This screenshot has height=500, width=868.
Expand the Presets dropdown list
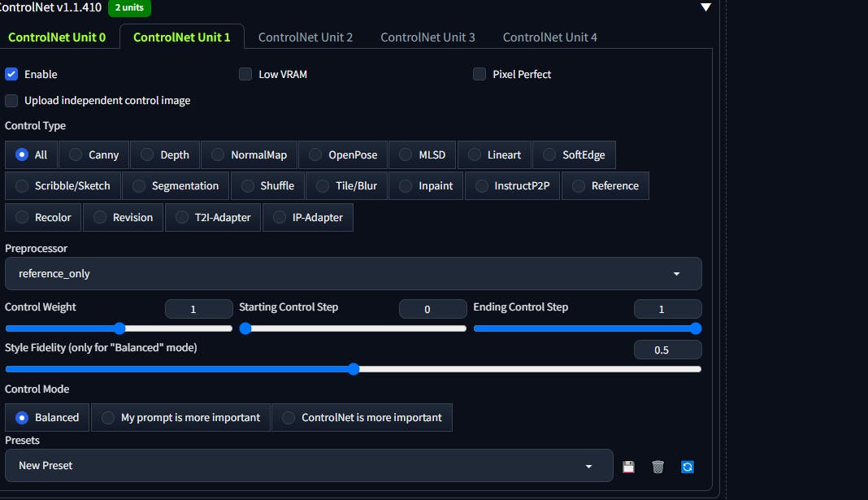(309, 466)
